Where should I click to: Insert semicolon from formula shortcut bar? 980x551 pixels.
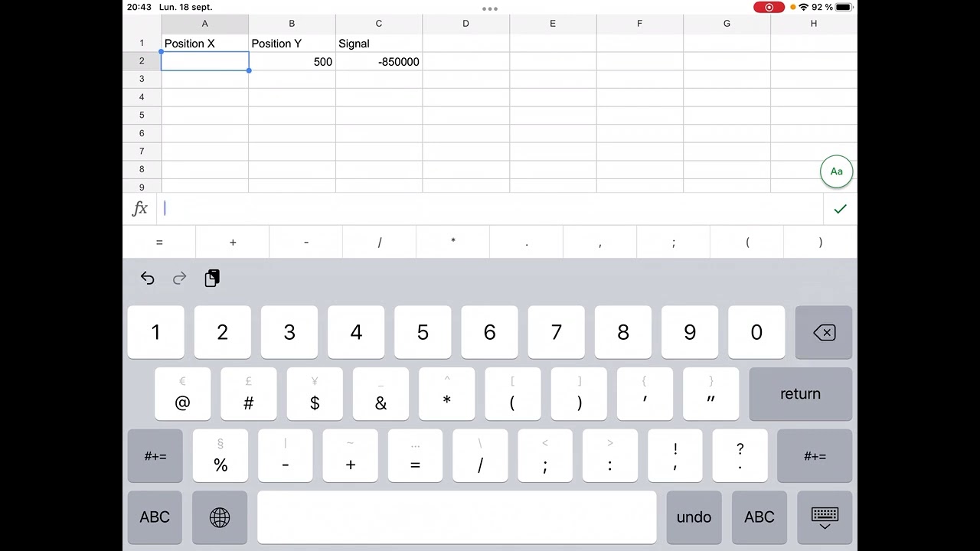pyautogui.click(x=674, y=243)
